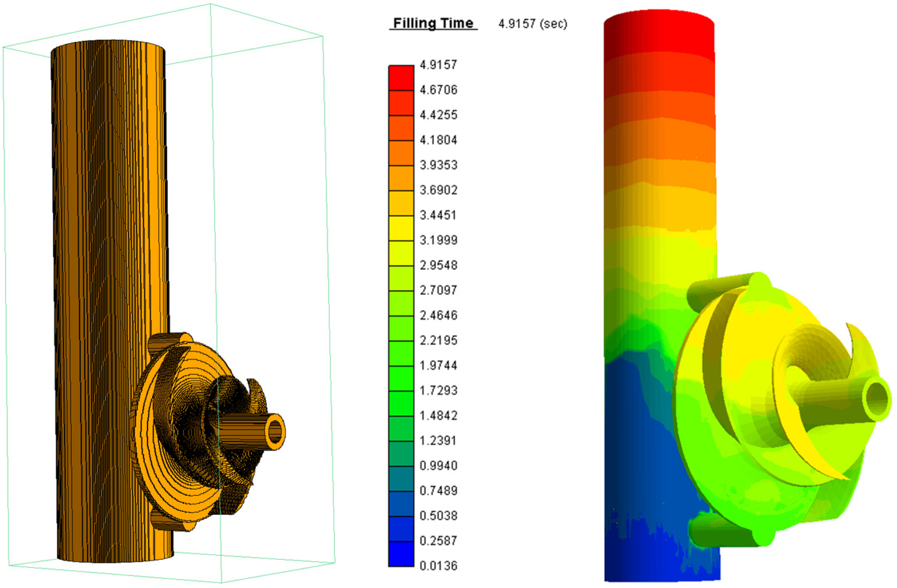
Task: Click the Filling Time title label
Action: tap(433, 23)
